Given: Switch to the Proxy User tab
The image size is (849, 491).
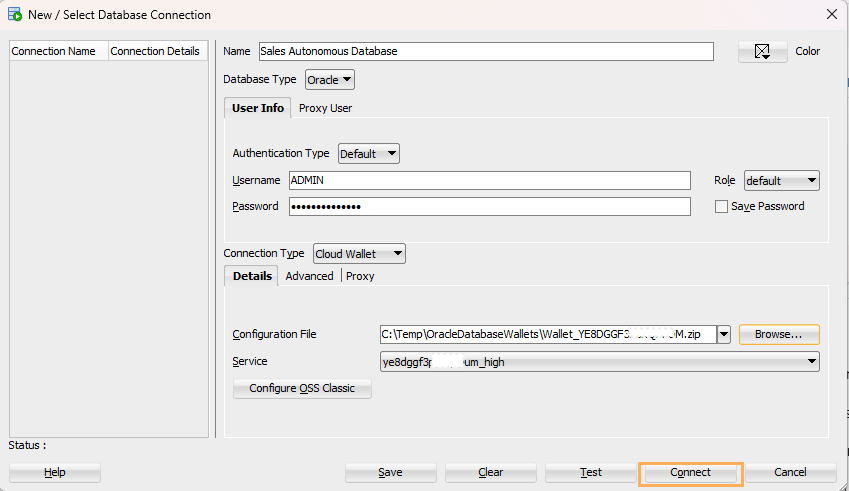Looking at the screenshot, I should click(325, 108).
